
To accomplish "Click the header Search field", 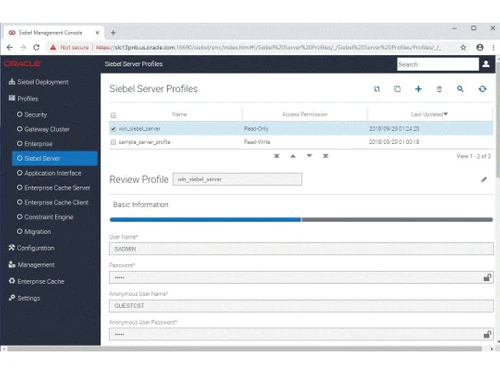I will click(438, 64).
